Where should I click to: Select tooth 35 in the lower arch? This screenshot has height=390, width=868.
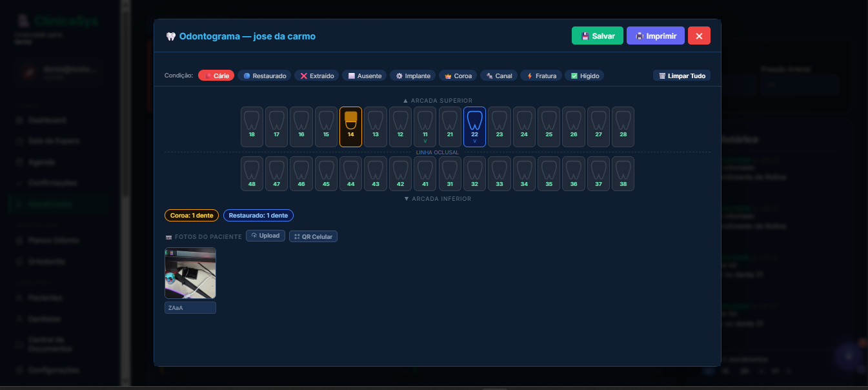(549, 174)
